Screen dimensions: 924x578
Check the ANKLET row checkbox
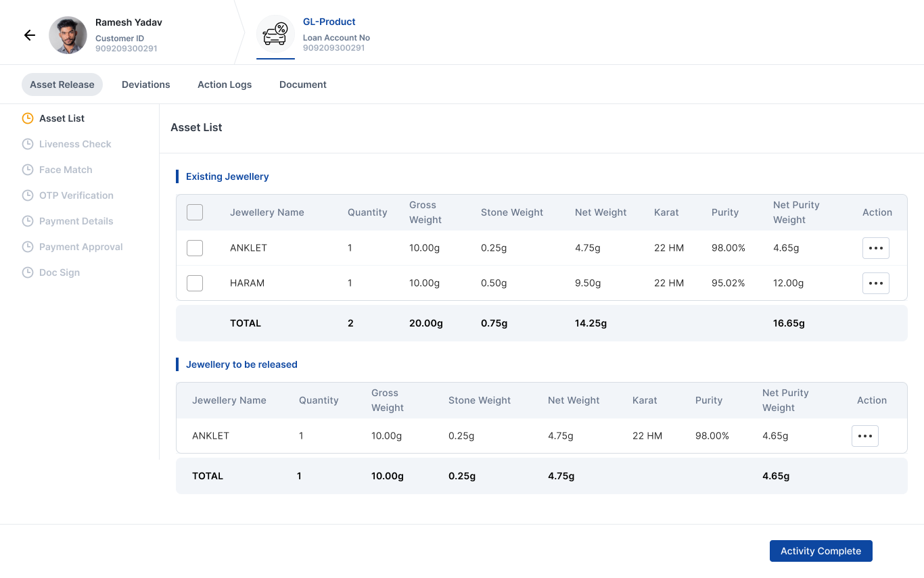coord(195,248)
